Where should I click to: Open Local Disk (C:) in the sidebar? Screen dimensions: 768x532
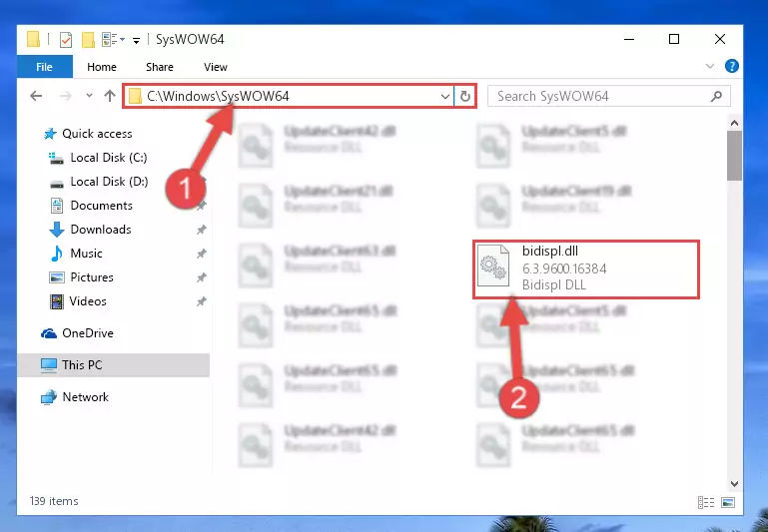pyautogui.click(x=109, y=158)
